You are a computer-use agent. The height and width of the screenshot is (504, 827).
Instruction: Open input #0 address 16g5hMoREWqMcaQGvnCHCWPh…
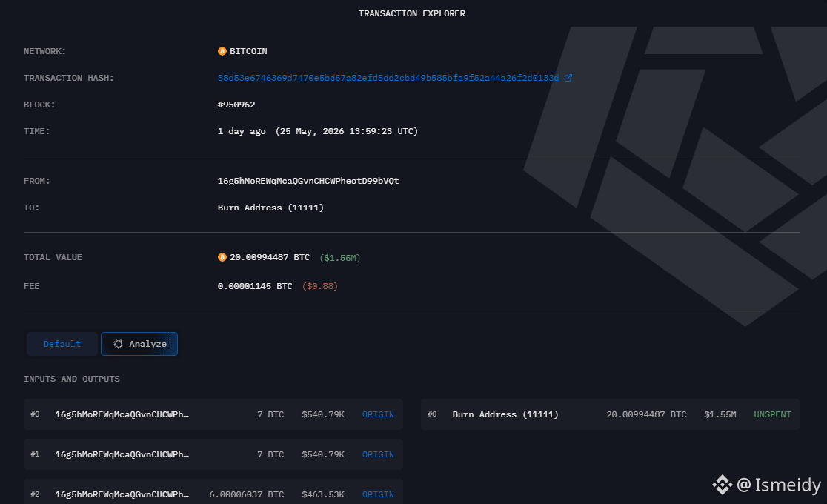(122, 414)
